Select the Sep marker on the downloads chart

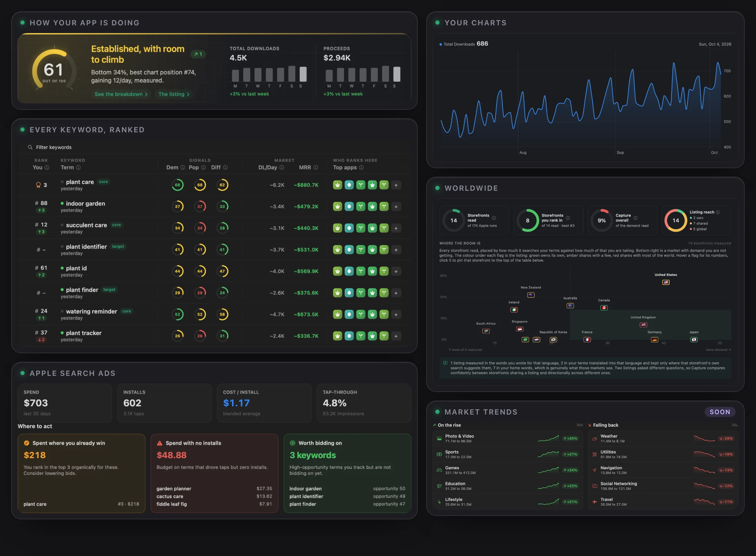point(620,152)
